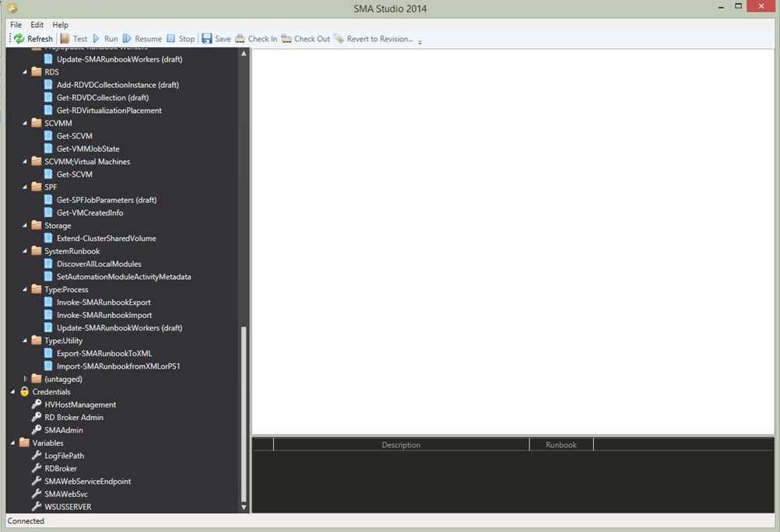Click the key icon beside SMAAdmin
780x532 pixels.
pyautogui.click(x=37, y=430)
